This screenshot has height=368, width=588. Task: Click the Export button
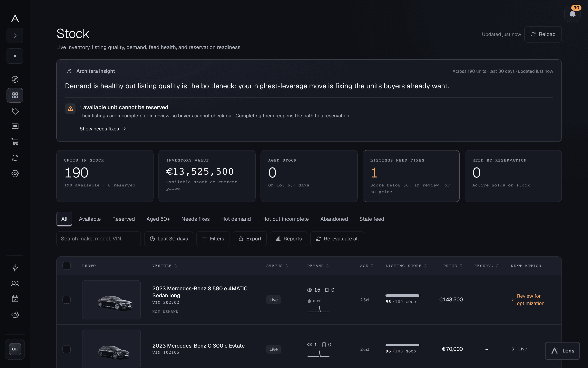[x=250, y=239]
